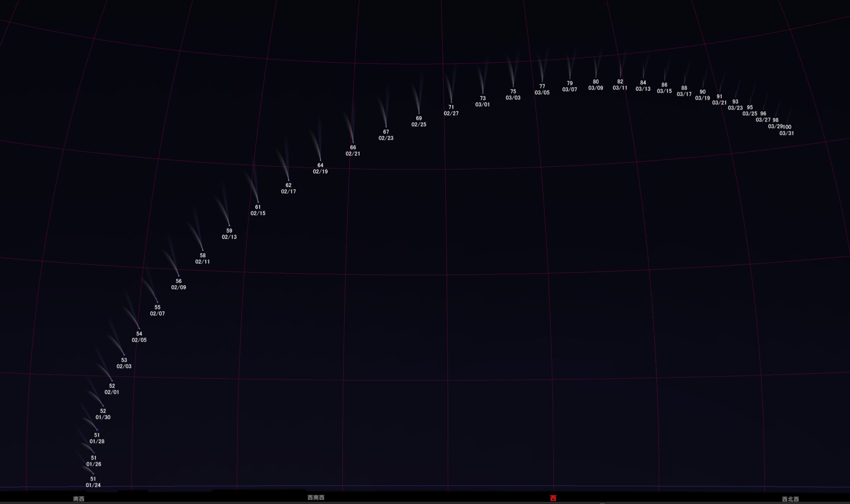Click the 03/19 date label

point(702,98)
